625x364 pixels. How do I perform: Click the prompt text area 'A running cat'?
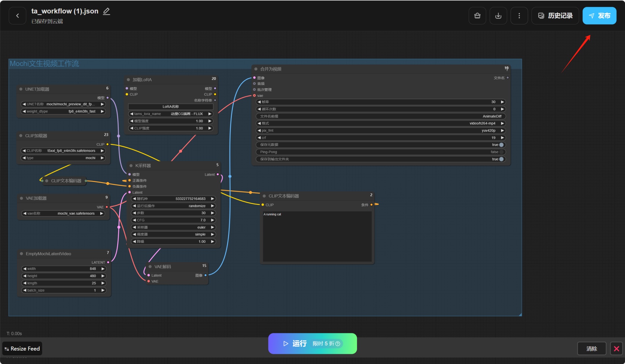pyautogui.click(x=317, y=236)
